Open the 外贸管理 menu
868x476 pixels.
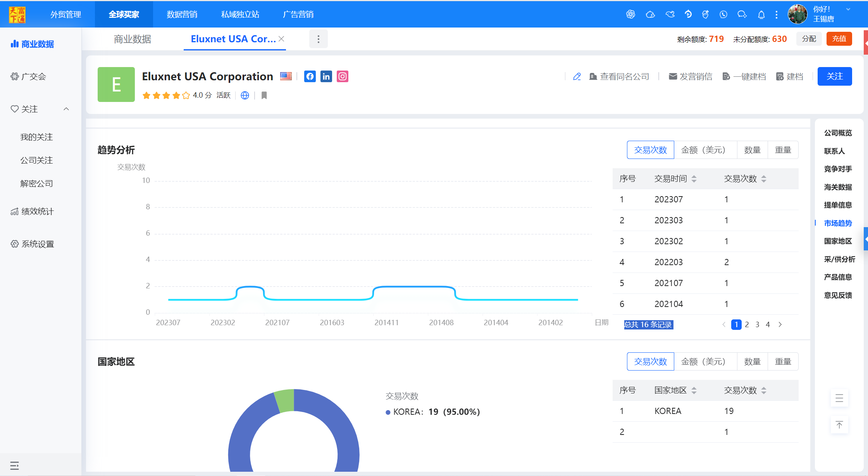pyautogui.click(x=66, y=14)
